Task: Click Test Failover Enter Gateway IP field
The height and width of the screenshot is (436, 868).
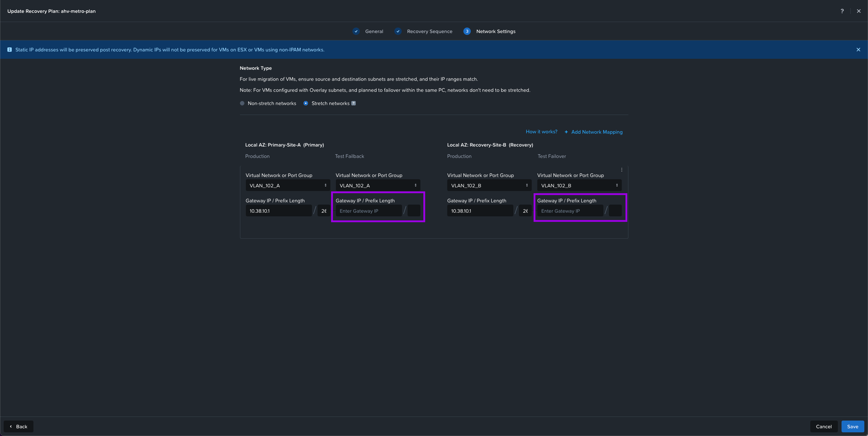Action: coord(570,211)
